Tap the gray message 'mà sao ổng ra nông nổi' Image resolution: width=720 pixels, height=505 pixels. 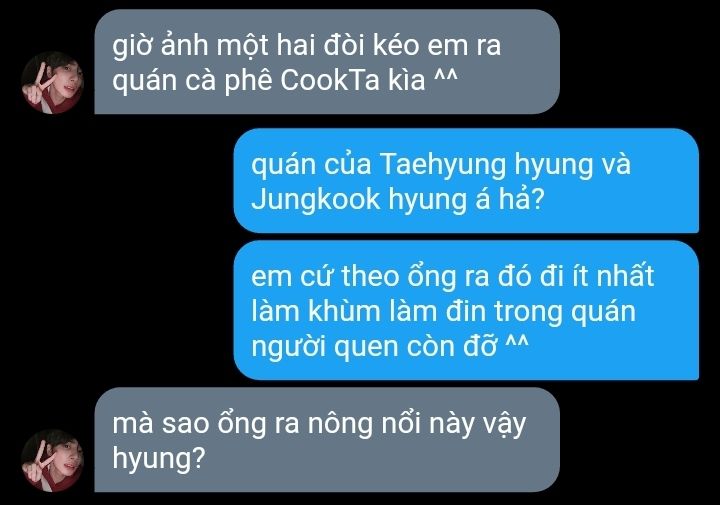pyautogui.click(x=327, y=440)
